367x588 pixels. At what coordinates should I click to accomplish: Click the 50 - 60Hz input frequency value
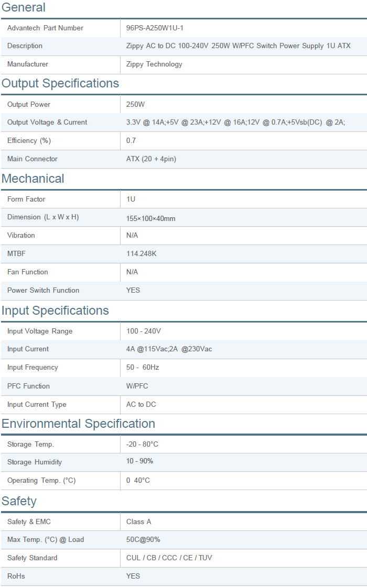point(143,368)
